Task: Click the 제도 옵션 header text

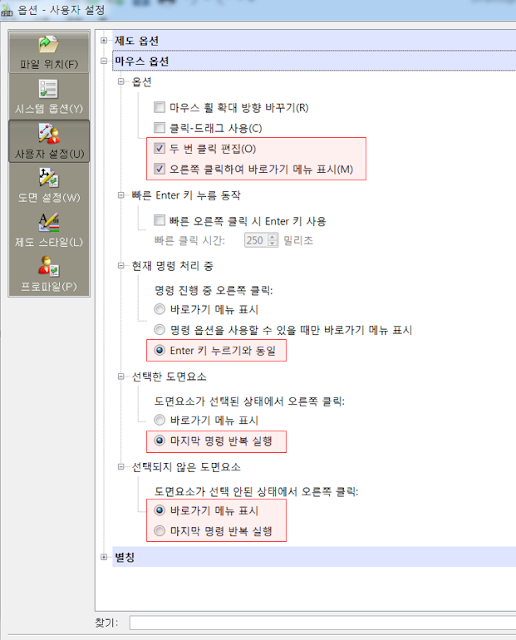Action: (136, 41)
